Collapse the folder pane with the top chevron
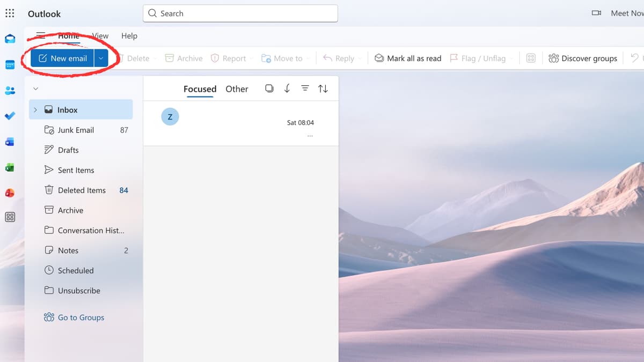This screenshot has width=644, height=362. 35,88
